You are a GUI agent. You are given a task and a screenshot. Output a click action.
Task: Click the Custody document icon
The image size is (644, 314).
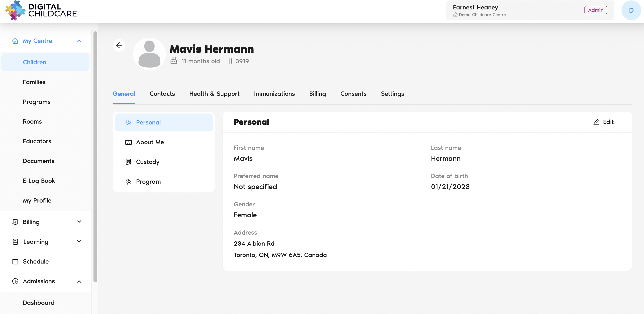[x=128, y=162]
